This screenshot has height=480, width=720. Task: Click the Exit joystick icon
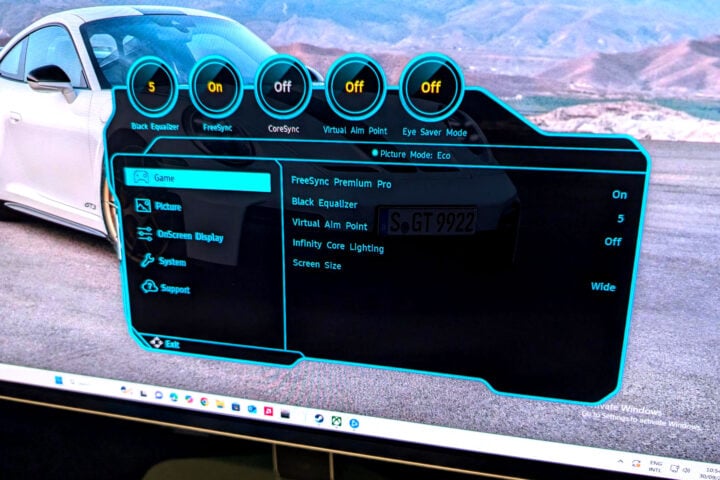(155, 342)
